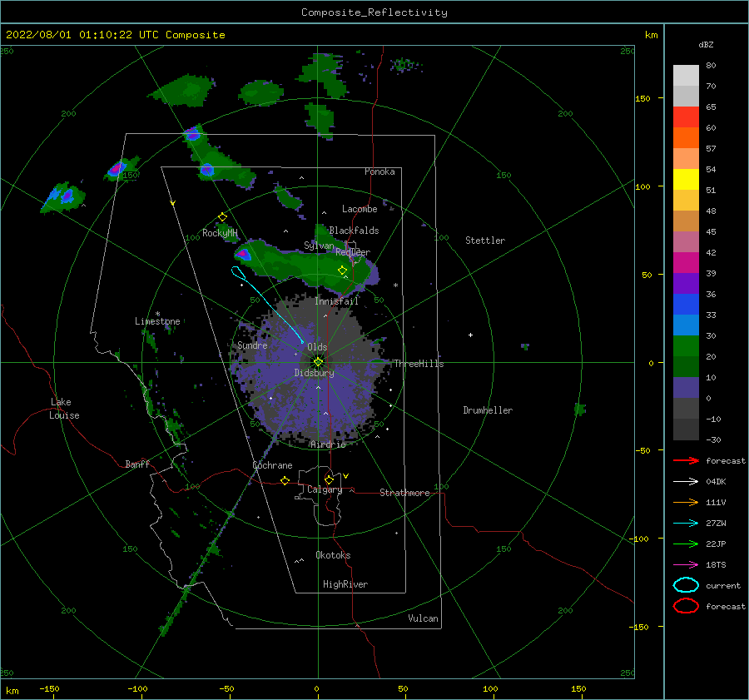
Task: Pick the light gray 70-80 dBZ swatch
Action: [x=686, y=76]
